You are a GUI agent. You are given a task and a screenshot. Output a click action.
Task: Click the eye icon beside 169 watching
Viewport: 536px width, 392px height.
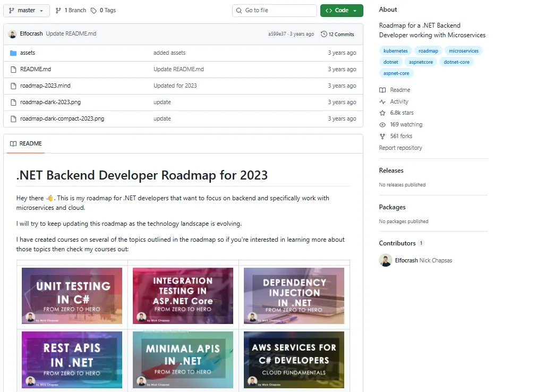(x=382, y=125)
